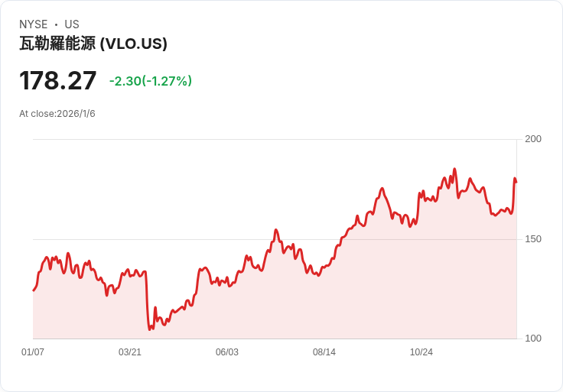This screenshot has height=392, width=563.
Task: Click the 10/24 date on x-axis
Action: click(421, 352)
